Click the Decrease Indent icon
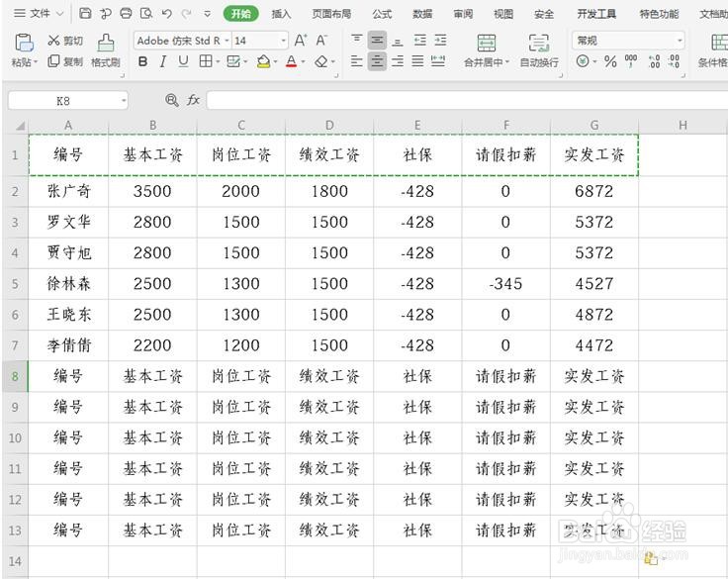This screenshot has height=579, width=728. [419, 40]
